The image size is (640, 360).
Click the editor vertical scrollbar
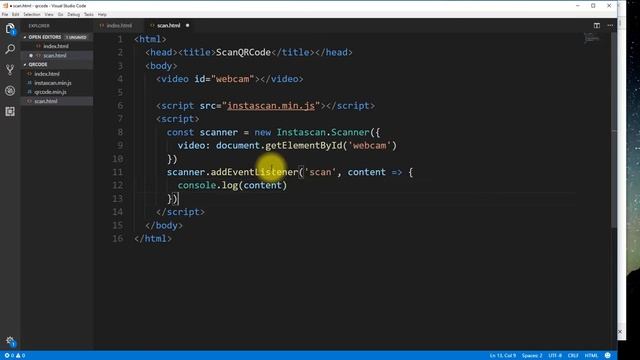pos(613,131)
